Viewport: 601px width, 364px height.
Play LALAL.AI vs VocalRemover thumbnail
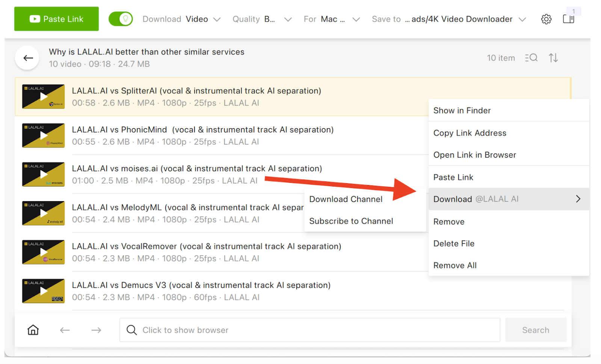coord(43,252)
